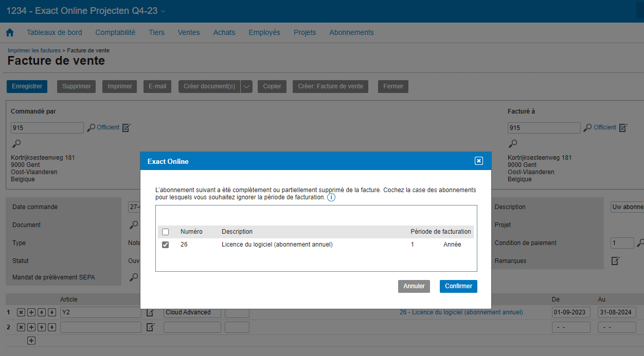Confirm the subscription billing period choice
The width and height of the screenshot is (644, 356).
(458, 286)
